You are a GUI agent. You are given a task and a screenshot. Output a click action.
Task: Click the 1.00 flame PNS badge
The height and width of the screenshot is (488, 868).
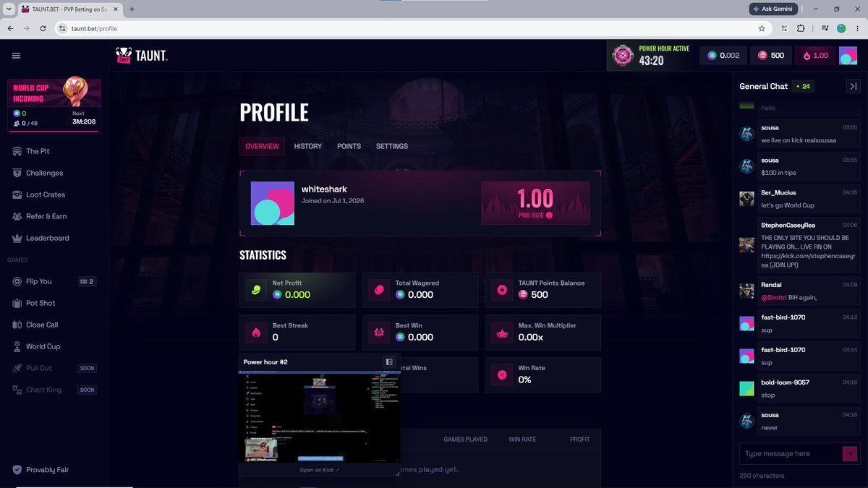pyautogui.click(x=815, y=56)
